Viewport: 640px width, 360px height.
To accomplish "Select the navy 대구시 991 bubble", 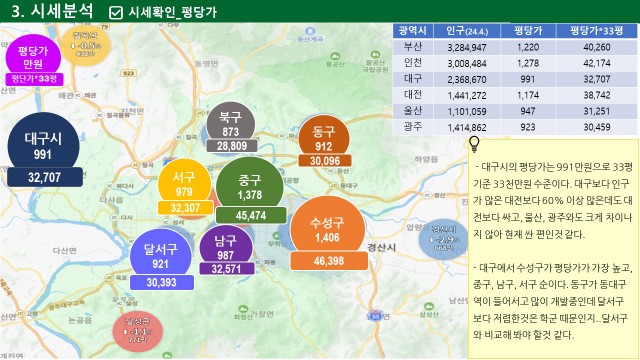I will pyautogui.click(x=43, y=147).
